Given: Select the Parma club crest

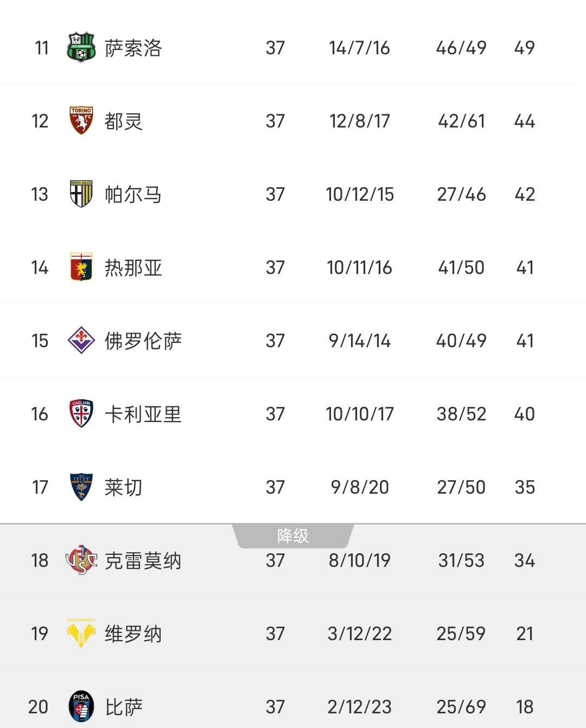Looking at the screenshot, I should (x=81, y=194).
